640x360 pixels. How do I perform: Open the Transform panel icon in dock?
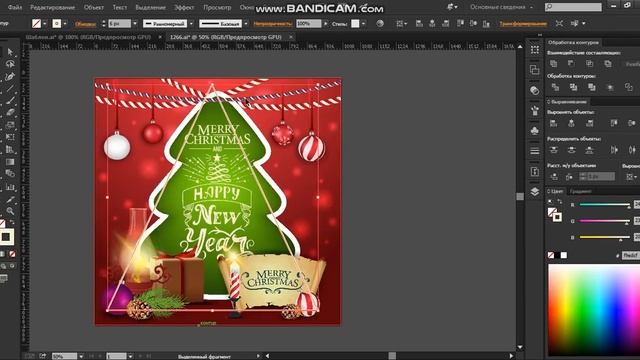click(535, 50)
